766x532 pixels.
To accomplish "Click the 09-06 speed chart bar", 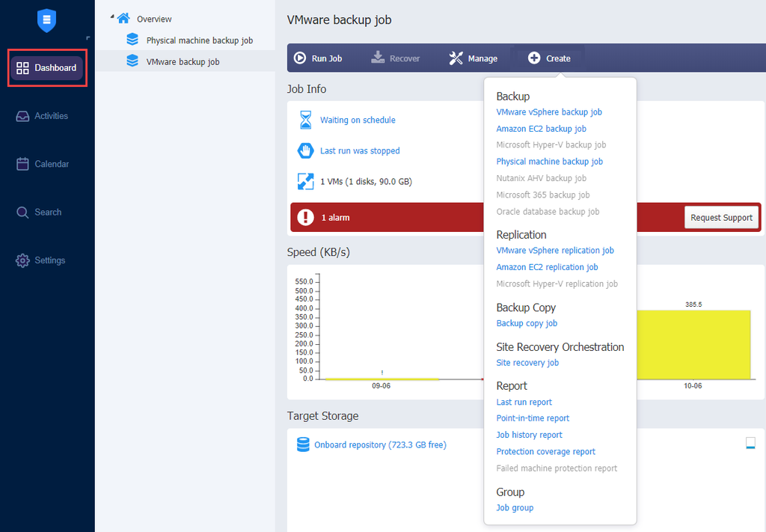I will point(382,379).
